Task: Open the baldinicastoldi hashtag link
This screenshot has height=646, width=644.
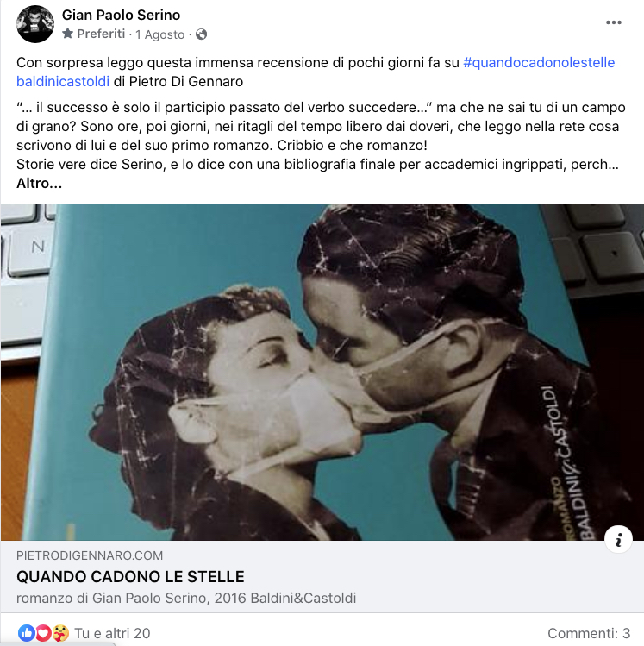Action: pos(63,82)
